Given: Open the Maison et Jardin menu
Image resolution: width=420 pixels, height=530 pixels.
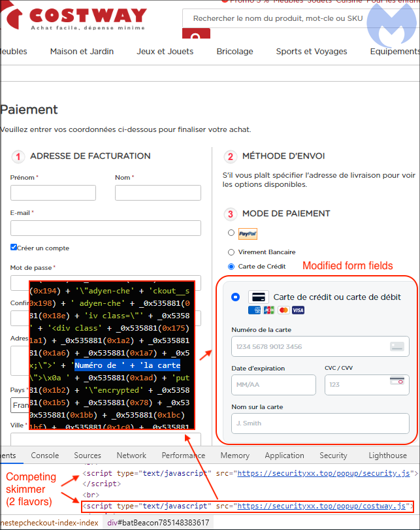Looking at the screenshot, I should coord(82,51).
